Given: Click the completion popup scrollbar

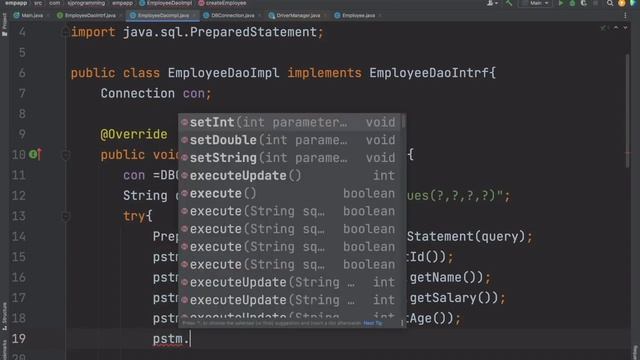Looking at the screenshot, I should [x=403, y=121].
